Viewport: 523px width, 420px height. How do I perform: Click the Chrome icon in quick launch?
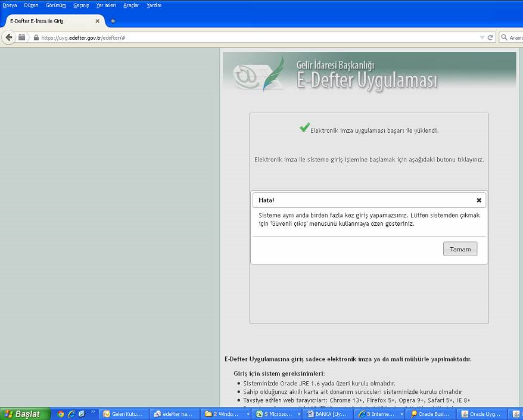point(61,414)
